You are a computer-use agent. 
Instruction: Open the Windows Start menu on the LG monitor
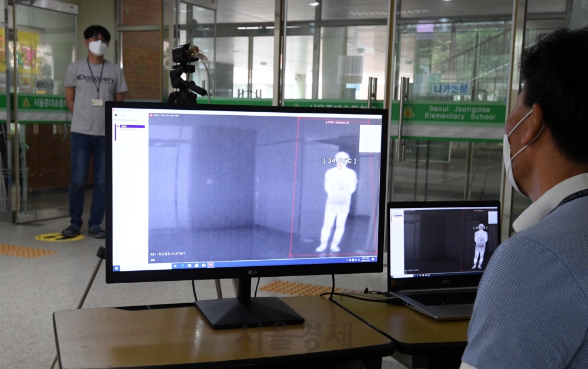click(116, 268)
